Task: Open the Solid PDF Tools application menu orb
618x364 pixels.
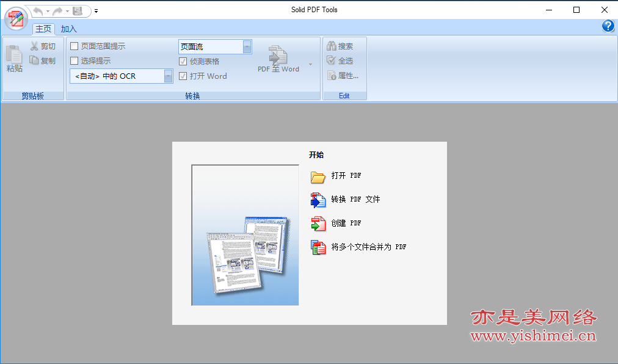Action: (x=16, y=19)
